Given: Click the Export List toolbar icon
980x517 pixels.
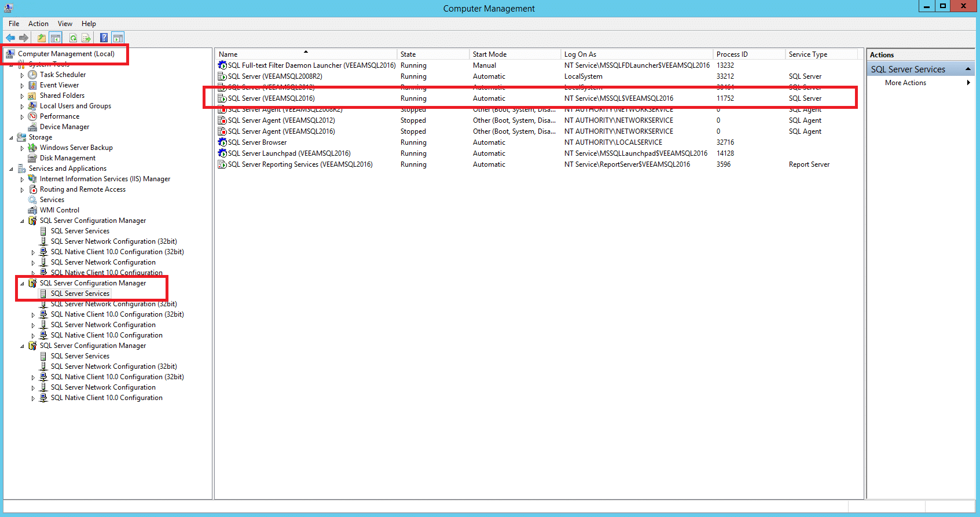Looking at the screenshot, I should point(86,38).
